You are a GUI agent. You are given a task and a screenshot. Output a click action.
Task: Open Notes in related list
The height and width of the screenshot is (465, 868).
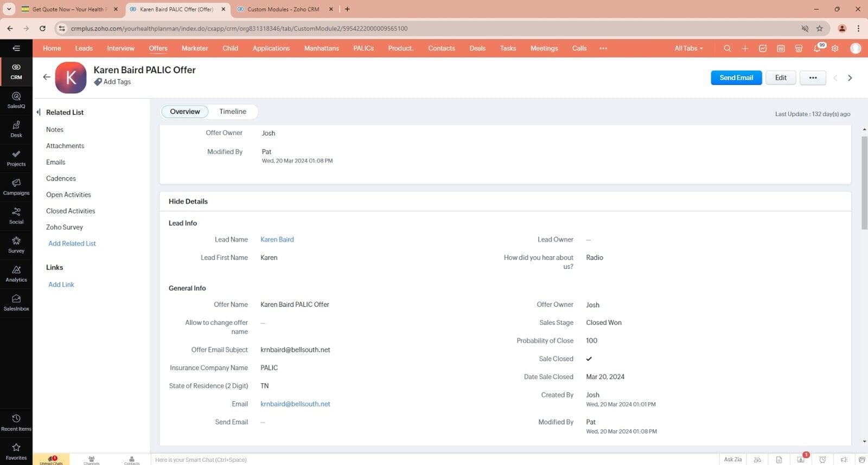pyautogui.click(x=55, y=130)
